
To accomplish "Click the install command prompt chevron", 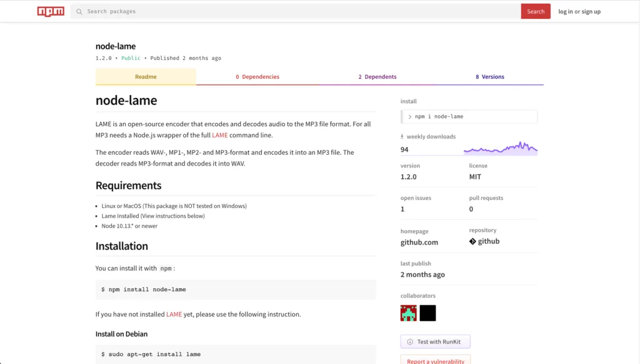I will 410,117.
